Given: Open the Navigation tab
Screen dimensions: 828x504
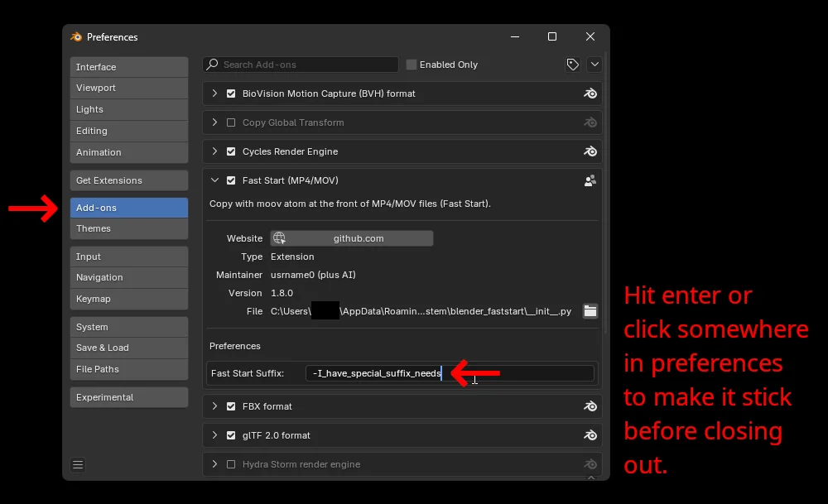Looking at the screenshot, I should [129, 277].
